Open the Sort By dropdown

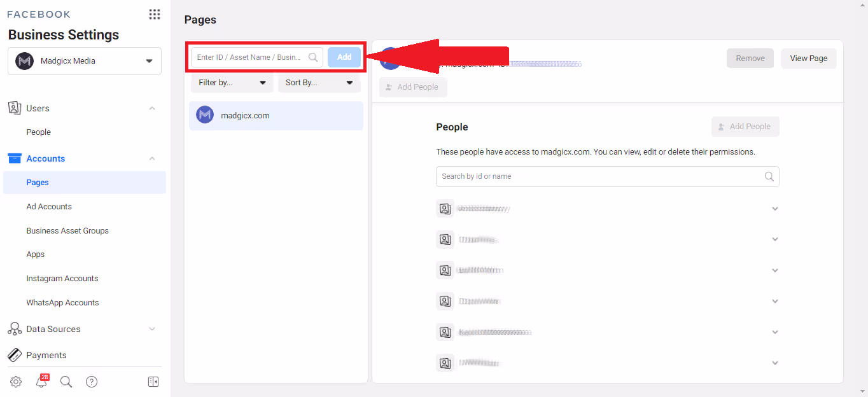[319, 83]
